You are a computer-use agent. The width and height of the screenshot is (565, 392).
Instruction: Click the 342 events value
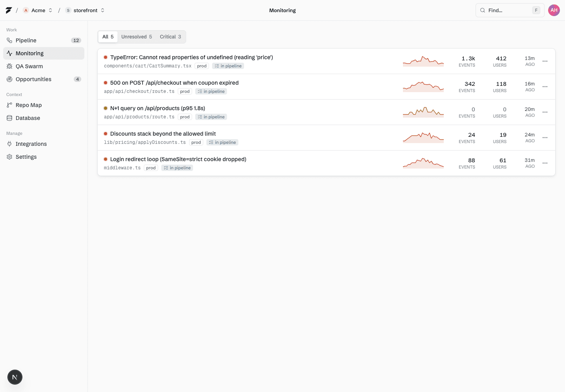tap(470, 84)
